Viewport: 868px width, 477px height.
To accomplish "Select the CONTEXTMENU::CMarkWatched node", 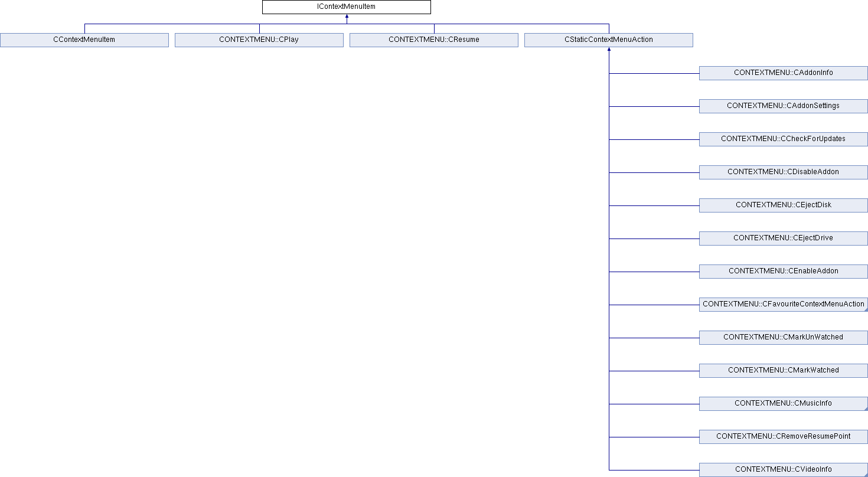I will coord(784,371).
